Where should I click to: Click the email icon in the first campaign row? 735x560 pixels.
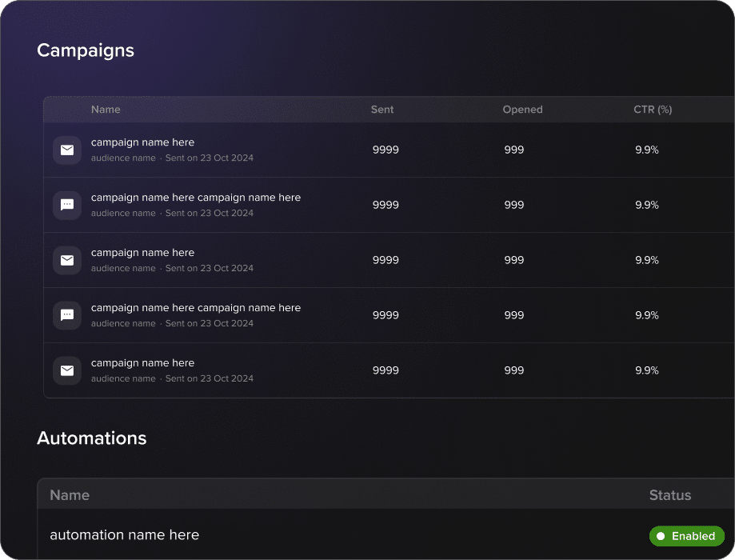pyautogui.click(x=67, y=150)
